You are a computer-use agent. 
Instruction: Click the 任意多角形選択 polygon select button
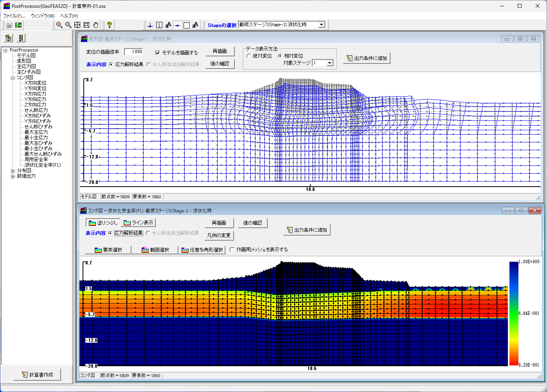[202, 250]
